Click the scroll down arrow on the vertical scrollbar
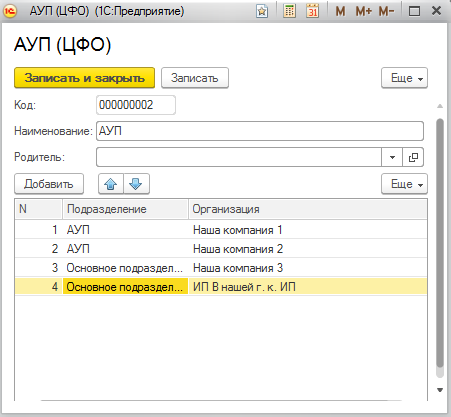 [440, 390]
